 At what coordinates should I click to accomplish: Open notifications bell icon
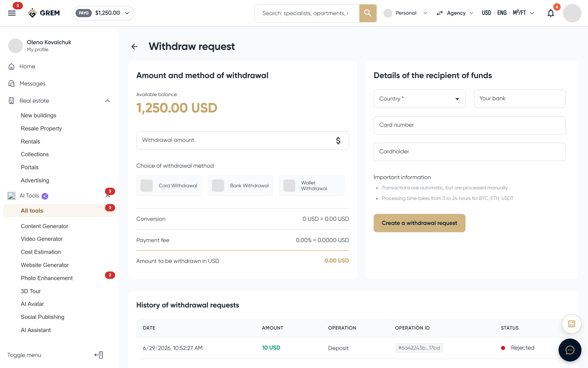(x=551, y=13)
